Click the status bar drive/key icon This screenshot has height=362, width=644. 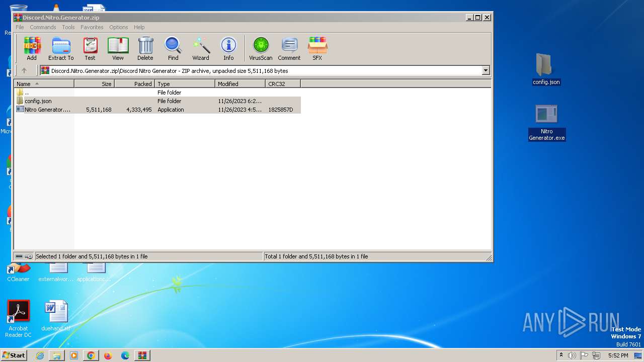(x=24, y=256)
